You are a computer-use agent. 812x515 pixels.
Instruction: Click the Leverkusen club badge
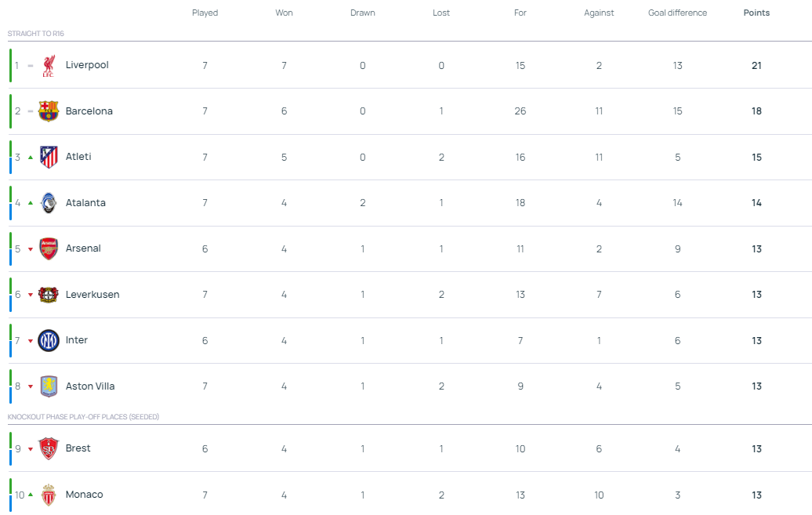(x=49, y=295)
